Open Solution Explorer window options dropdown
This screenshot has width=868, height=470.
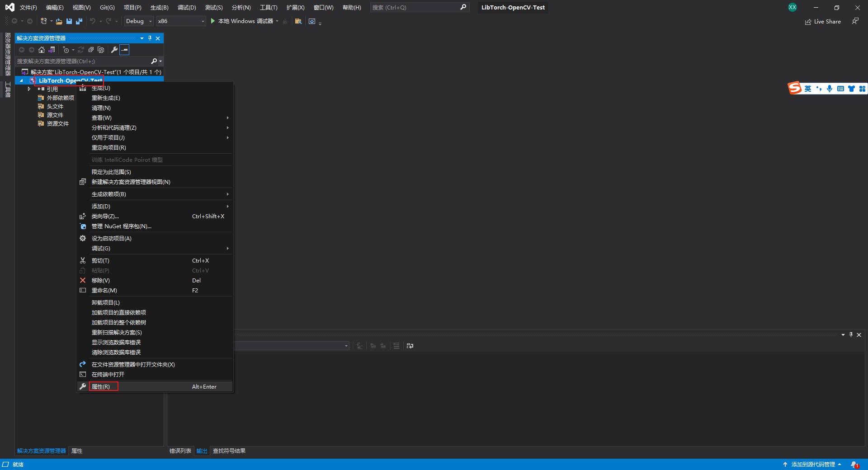[x=142, y=38]
